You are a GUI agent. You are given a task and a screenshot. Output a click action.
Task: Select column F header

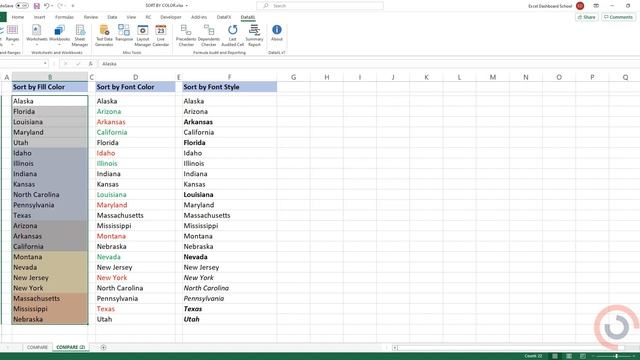pos(229,77)
